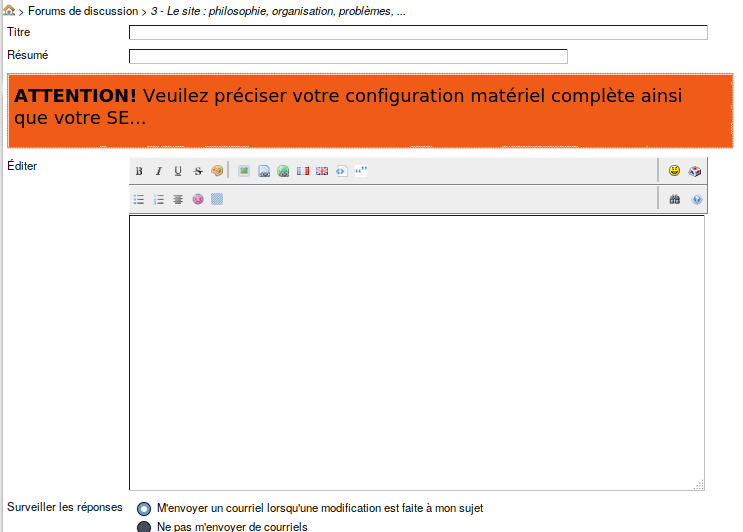Screen dimensions: 743x532
Task: Click the colored cube icon
Action: point(695,171)
